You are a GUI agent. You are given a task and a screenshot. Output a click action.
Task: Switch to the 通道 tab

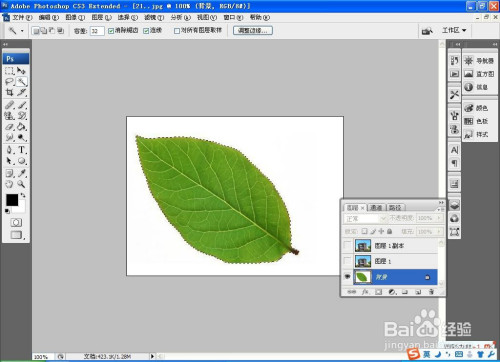(376, 208)
